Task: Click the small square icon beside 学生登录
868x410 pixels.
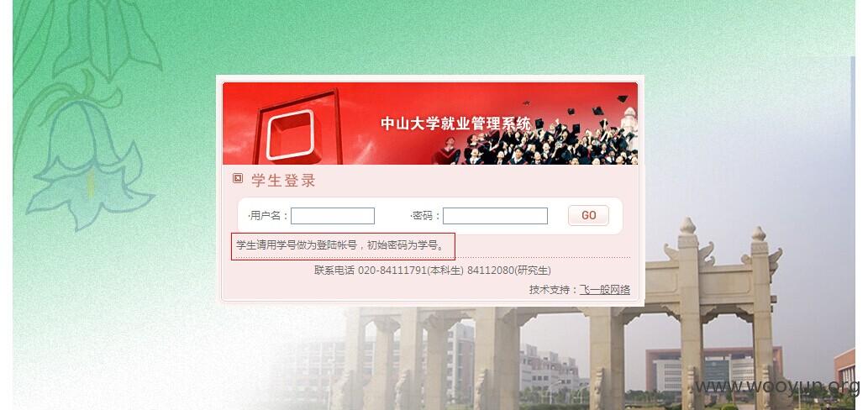Action: pyautogui.click(x=238, y=178)
